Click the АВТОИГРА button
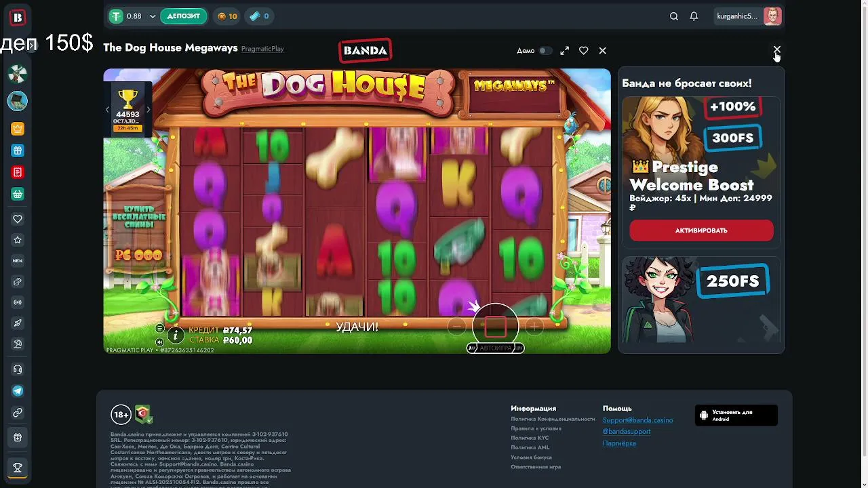This screenshot has width=868, height=488. coord(496,348)
